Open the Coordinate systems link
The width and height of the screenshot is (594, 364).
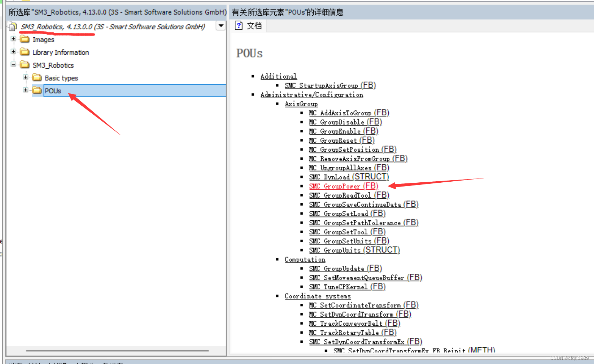[317, 296]
